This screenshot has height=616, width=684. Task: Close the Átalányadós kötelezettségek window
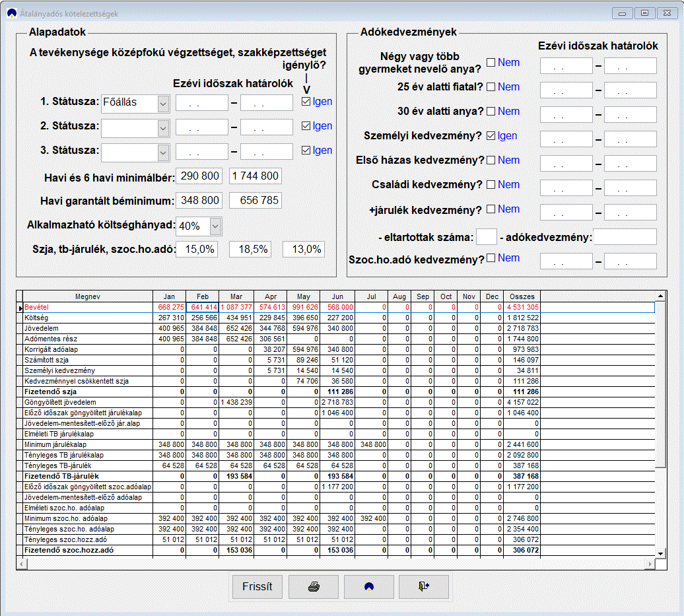click(x=667, y=13)
